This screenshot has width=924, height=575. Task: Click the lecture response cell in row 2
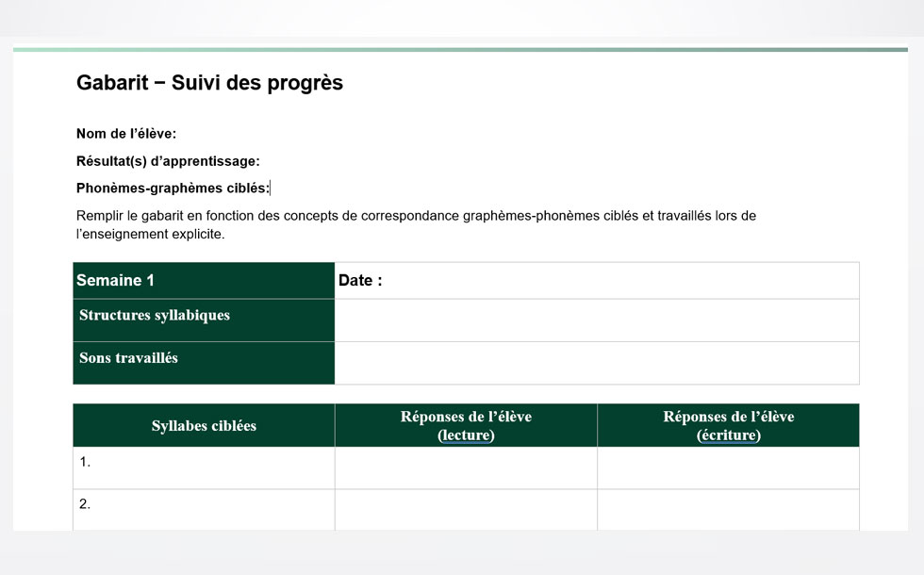[466, 510]
